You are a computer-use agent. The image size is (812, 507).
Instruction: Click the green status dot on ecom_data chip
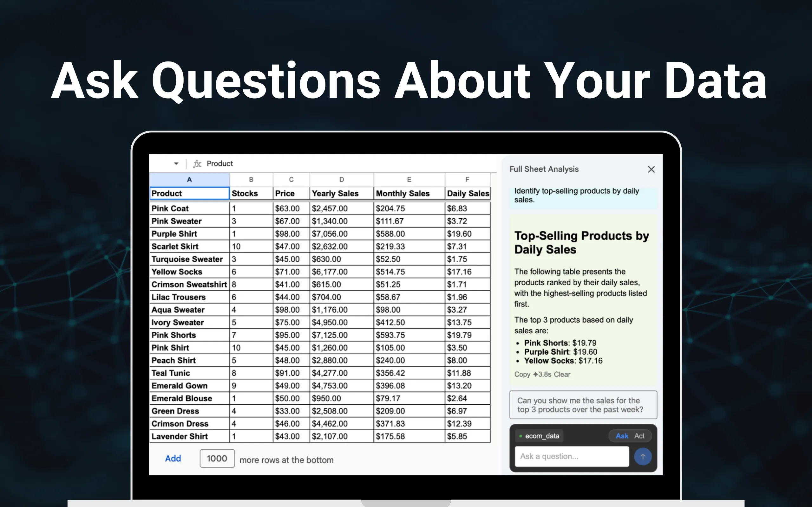[521, 436]
